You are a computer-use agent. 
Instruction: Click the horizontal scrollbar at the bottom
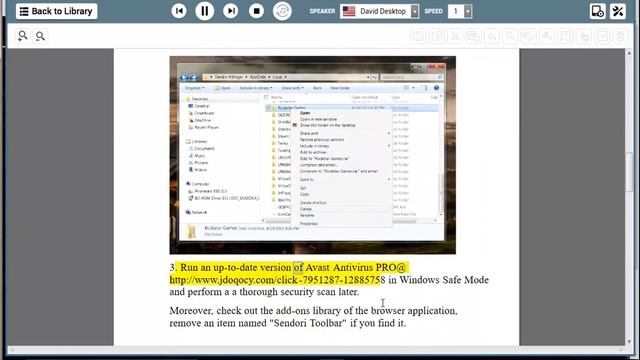click(316, 350)
